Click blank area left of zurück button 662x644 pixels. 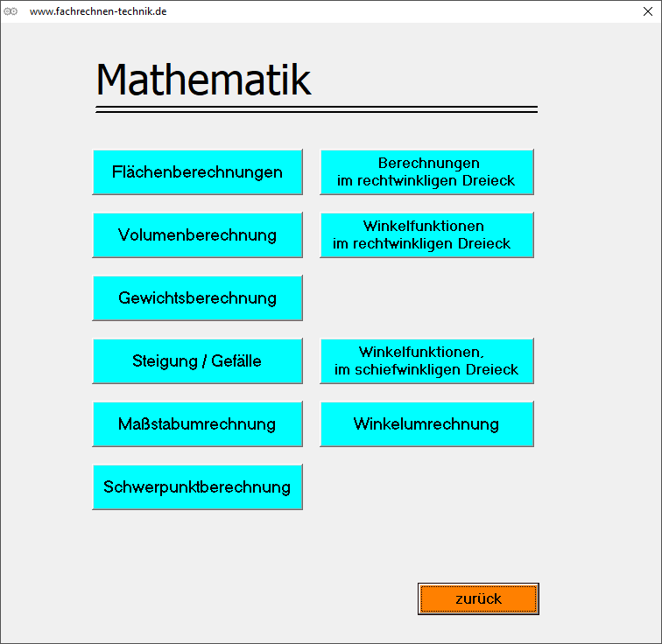(x=263, y=598)
